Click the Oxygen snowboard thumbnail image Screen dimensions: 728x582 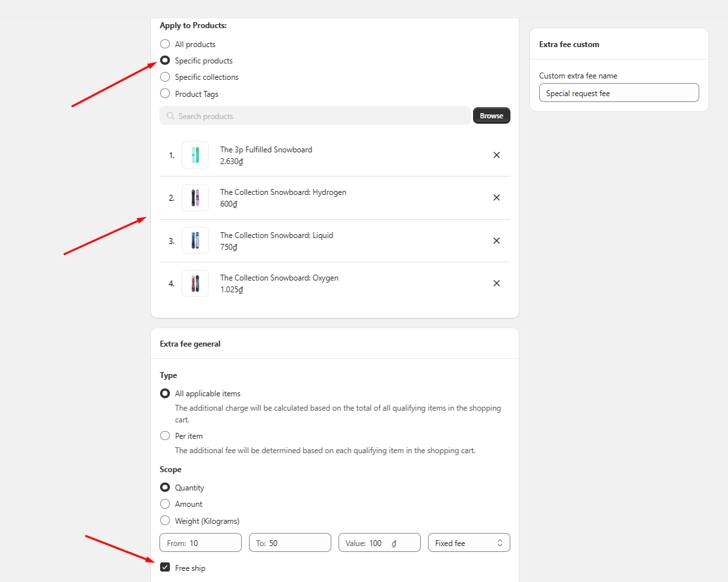pos(195,283)
